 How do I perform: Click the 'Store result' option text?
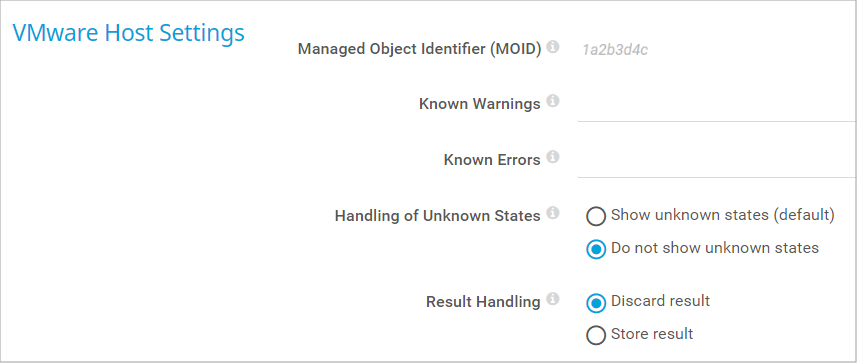652,333
